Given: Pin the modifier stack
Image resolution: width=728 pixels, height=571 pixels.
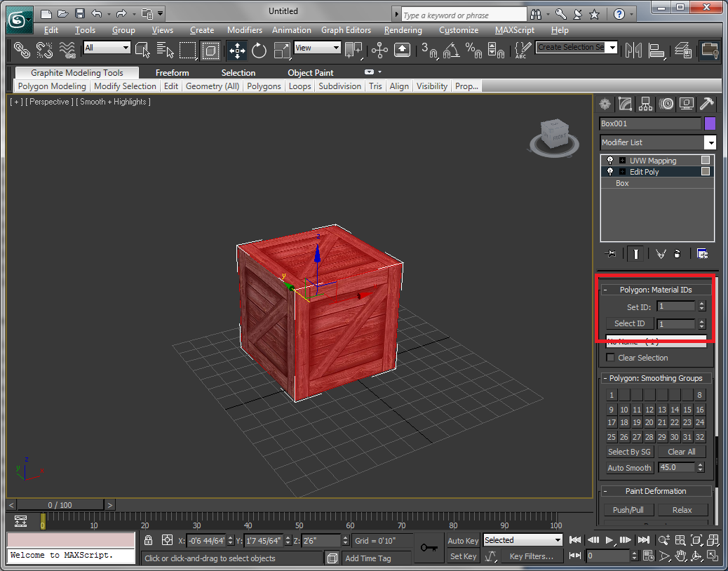Looking at the screenshot, I should [609, 253].
